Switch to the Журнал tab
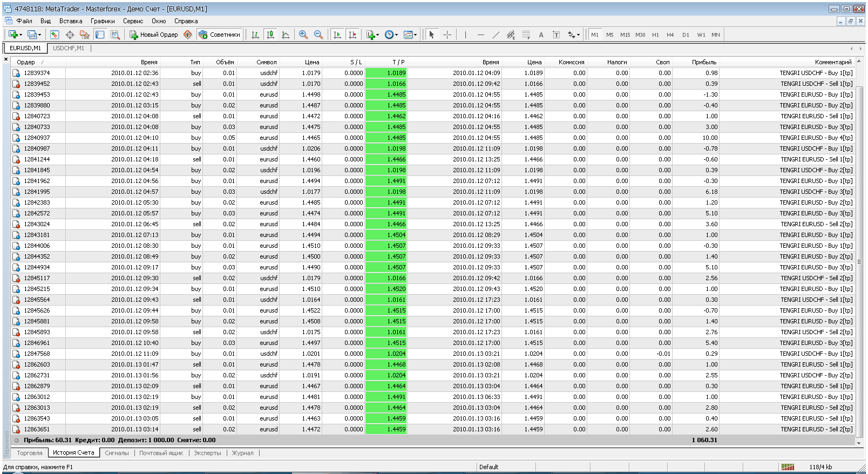This screenshot has height=474, width=868. tap(242, 453)
